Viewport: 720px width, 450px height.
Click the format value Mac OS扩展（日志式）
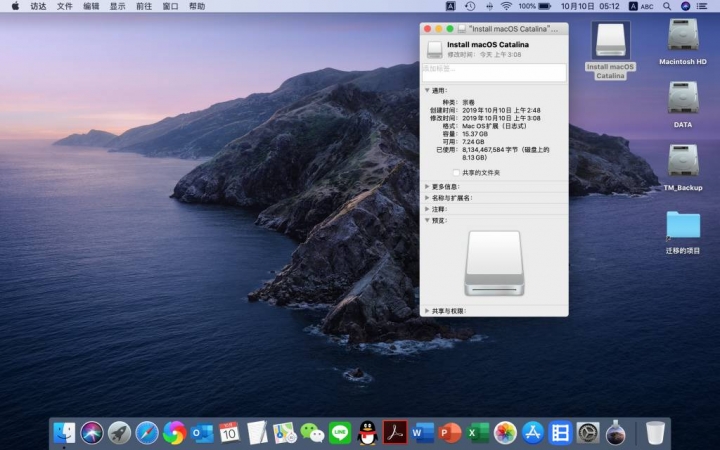coord(495,126)
